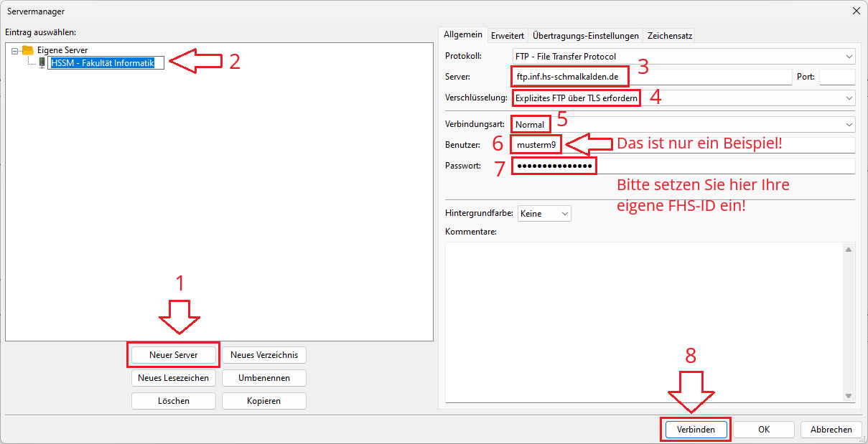Click the Kommentare scrollbar down arrow

click(849, 396)
